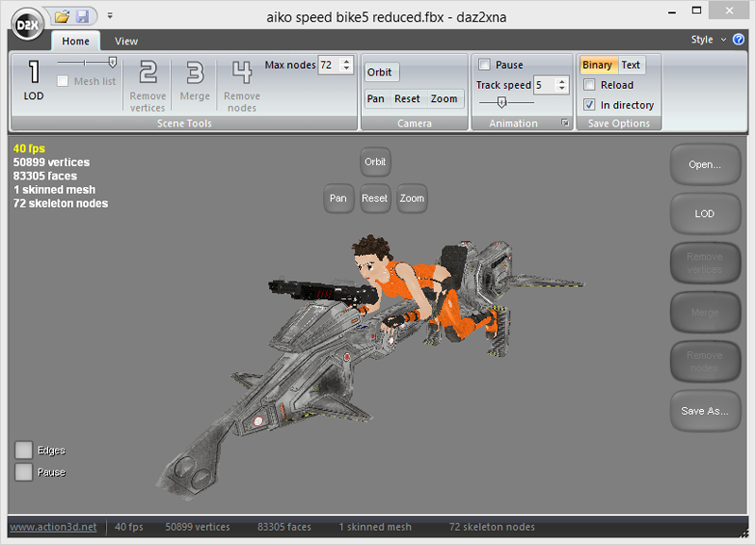Click the open folder icon in quick access toolbar
This screenshot has width=756, height=545.
coord(61,17)
